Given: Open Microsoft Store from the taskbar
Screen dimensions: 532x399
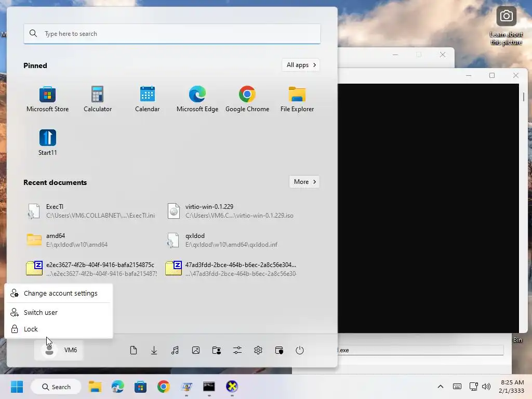Looking at the screenshot, I should point(140,387).
